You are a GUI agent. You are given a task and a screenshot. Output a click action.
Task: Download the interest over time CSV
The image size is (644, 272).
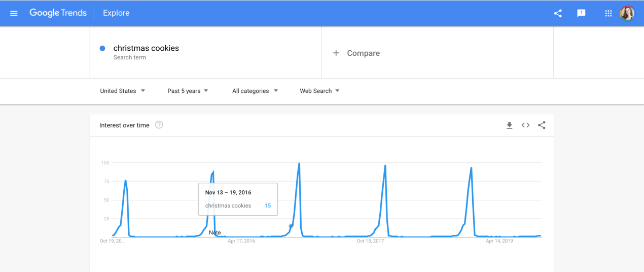click(x=510, y=125)
